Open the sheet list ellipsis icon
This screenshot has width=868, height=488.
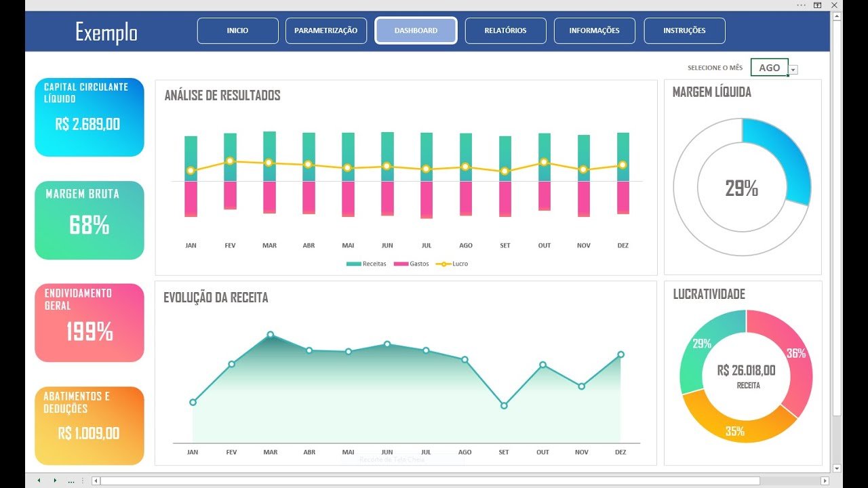71,481
